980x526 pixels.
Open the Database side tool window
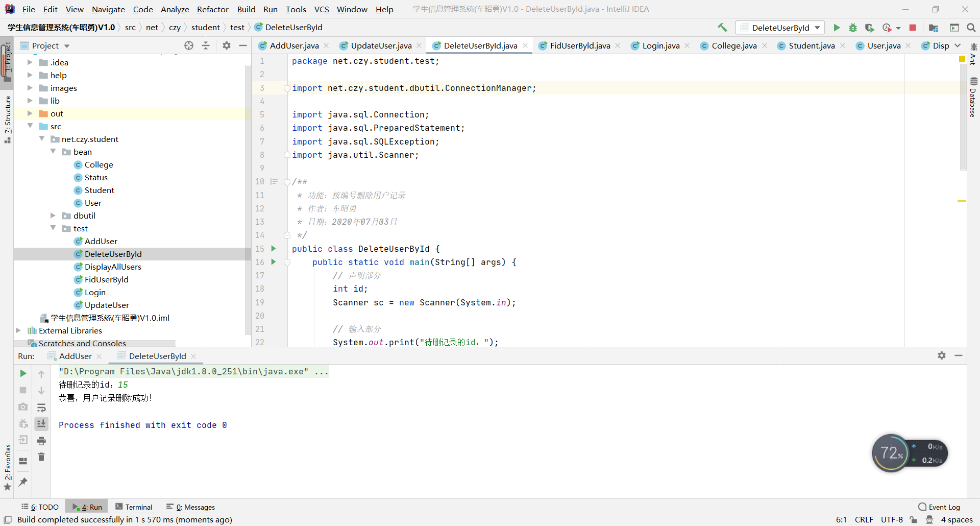(x=973, y=97)
